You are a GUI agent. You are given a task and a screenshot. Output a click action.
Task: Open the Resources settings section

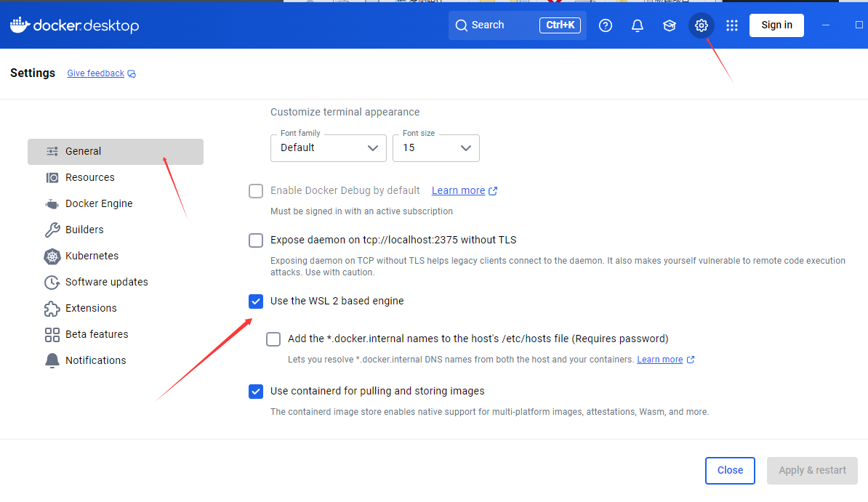116,178
